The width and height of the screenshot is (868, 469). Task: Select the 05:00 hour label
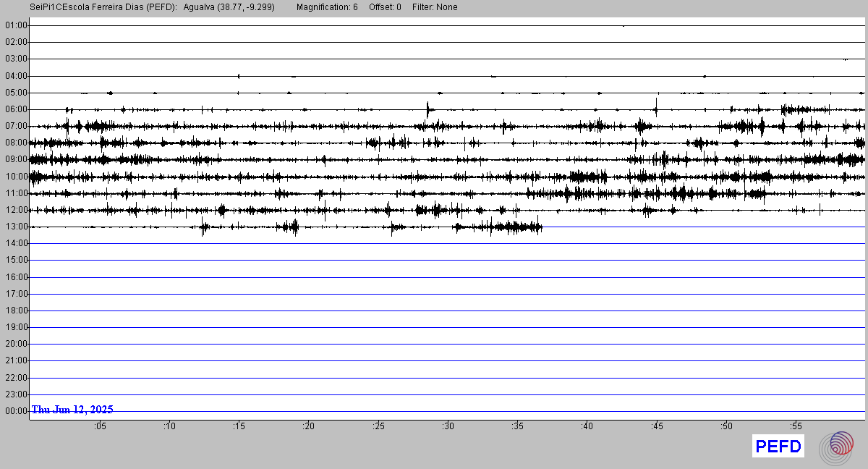pyautogui.click(x=16, y=93)
